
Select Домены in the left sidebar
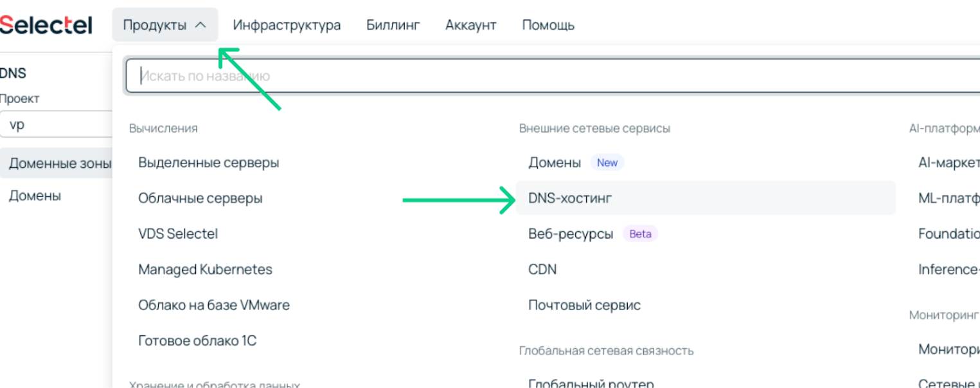pyautogui.click(x=35, y=196)
